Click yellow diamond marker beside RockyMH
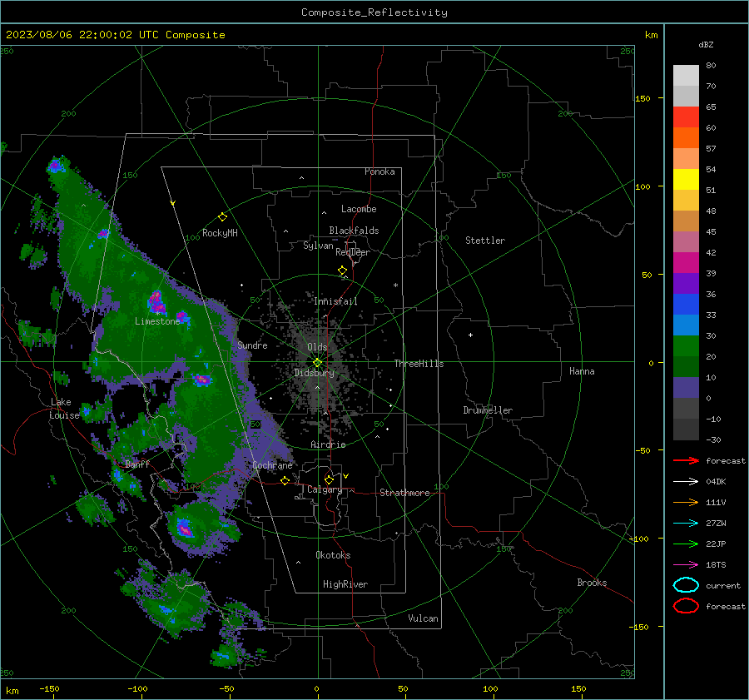 [222, 217]
